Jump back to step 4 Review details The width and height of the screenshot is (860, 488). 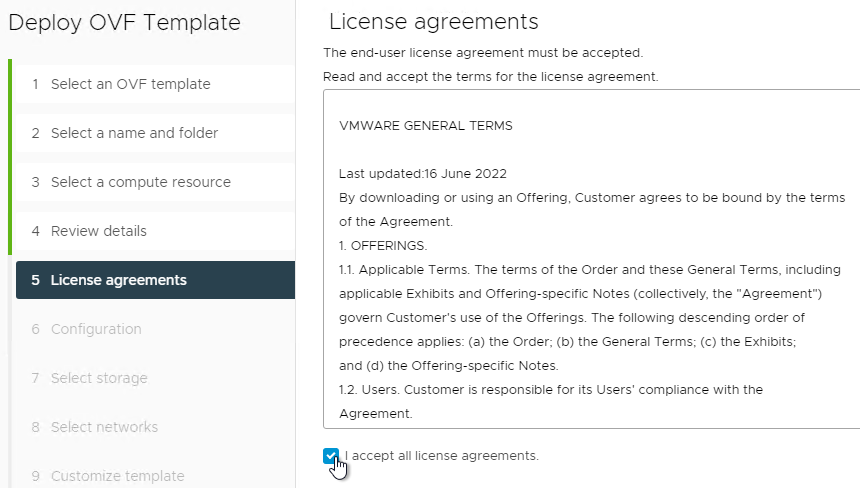[x=155, y=231]
